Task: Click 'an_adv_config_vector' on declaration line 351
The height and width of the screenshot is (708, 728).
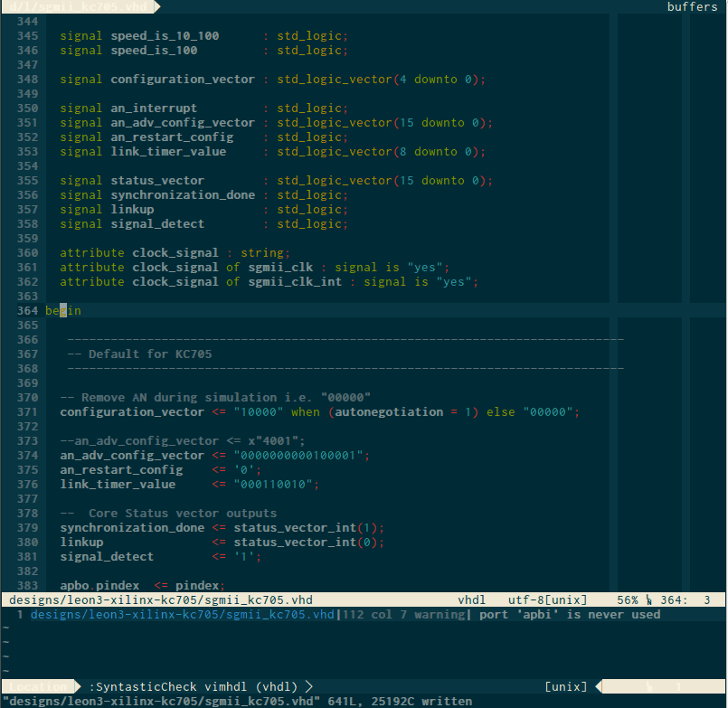Action: tap(183, 123)
